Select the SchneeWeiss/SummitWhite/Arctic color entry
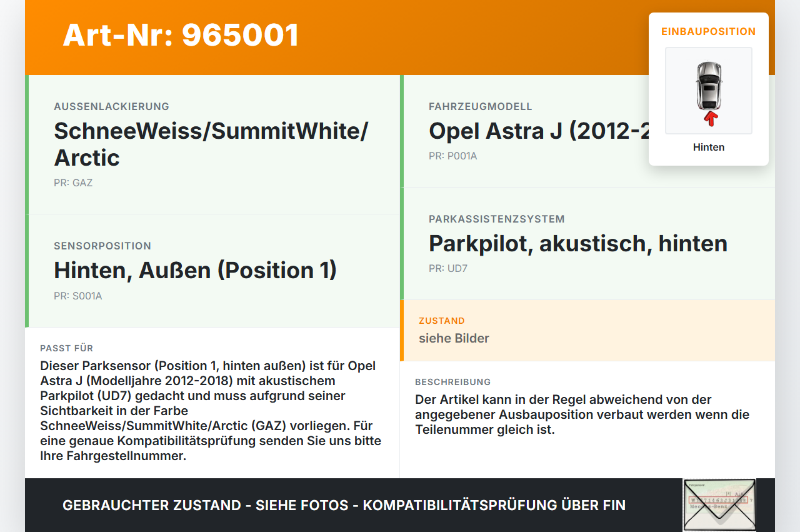The width and height of the screenshot is (800, 532). pyautogui.click(x=210, y=144)
